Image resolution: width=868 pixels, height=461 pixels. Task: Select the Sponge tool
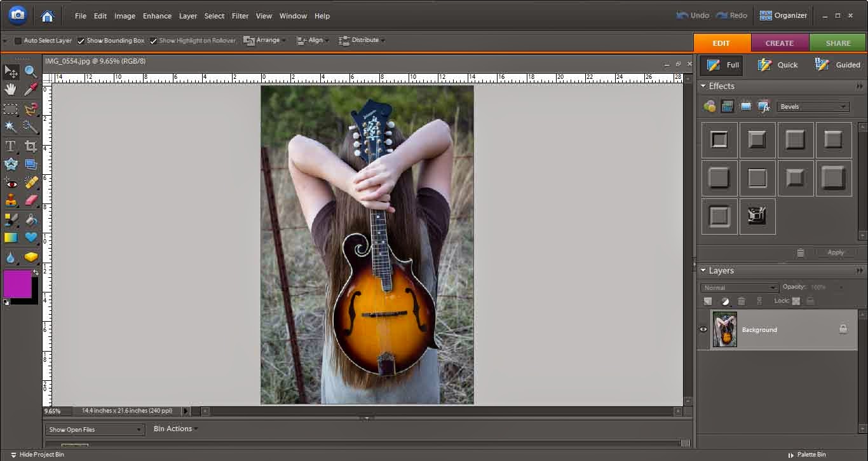(31, 257)
